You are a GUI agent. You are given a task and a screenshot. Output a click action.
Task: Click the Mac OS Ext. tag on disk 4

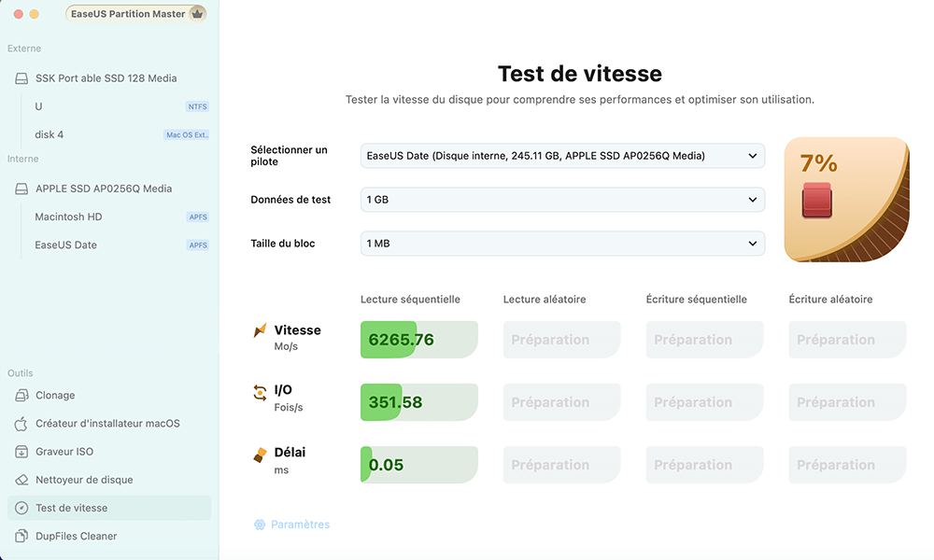click(x=187, y=135)
